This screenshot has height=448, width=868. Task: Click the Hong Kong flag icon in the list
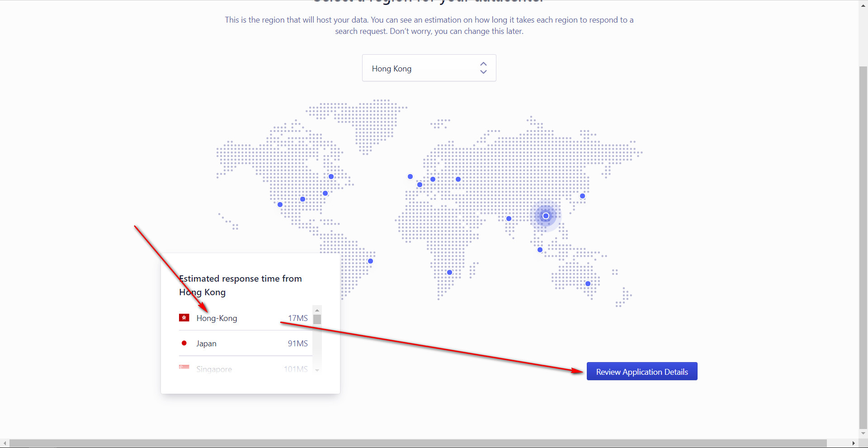184,318
